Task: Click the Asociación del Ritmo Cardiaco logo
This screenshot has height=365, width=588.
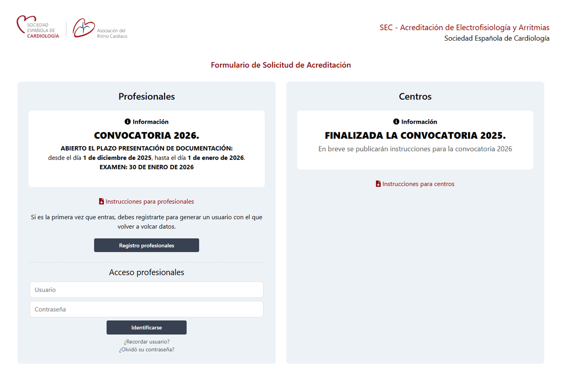Action: click(100, 28)
